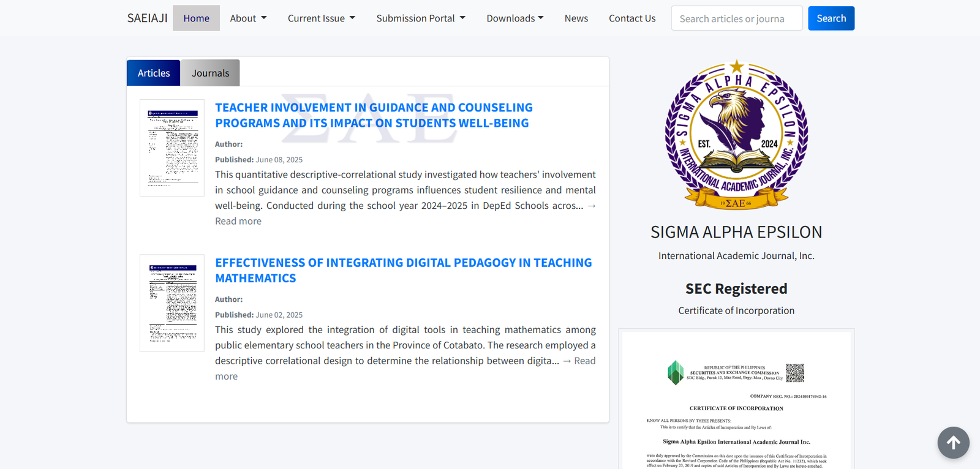Open the digital pedagogy article thumbnail
The height and width of the screenshot is (469, 980).
point(172,303)
